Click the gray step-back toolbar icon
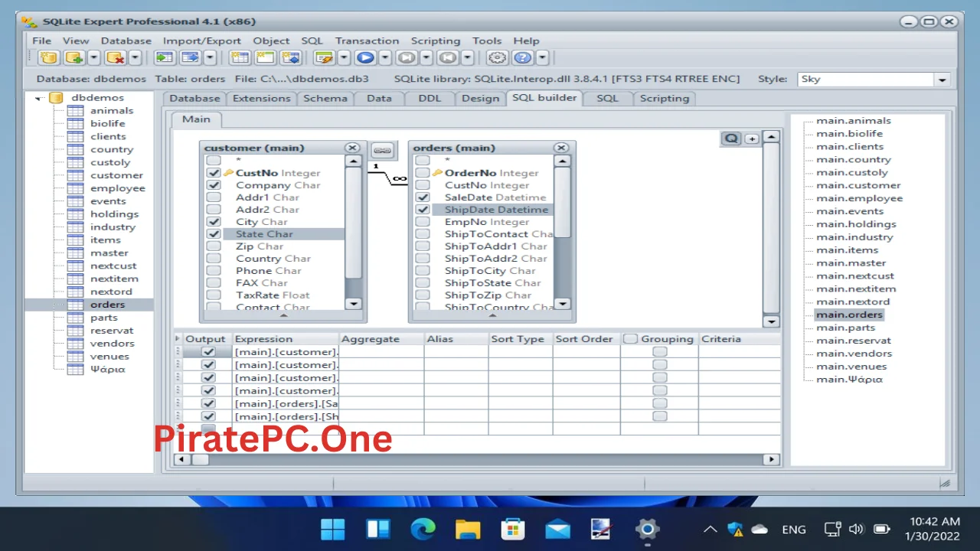The image size is (980, 551). coord(448,57)
